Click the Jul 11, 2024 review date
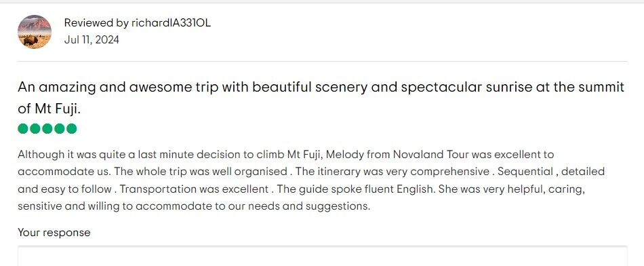Screen dimensions: 644x266 point(92,40)
